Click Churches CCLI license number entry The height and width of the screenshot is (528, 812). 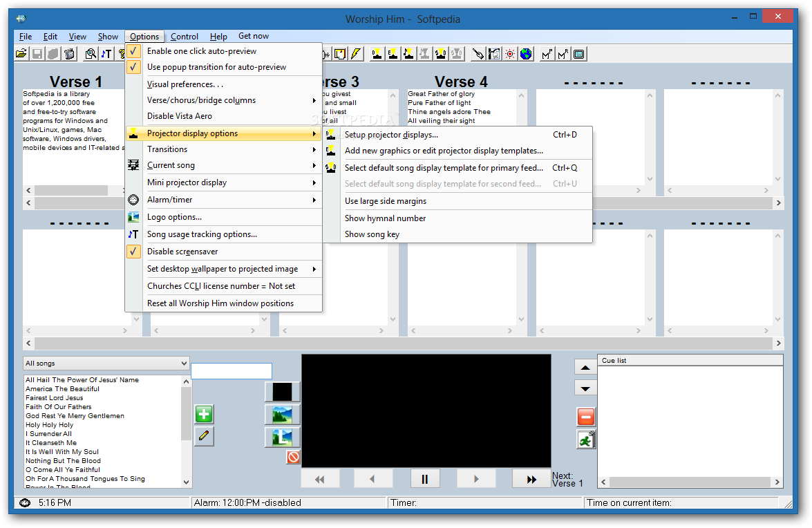[223, 286]
